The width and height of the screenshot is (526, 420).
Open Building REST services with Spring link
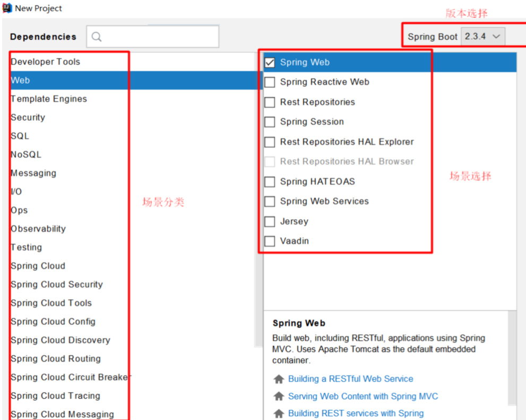356,413
